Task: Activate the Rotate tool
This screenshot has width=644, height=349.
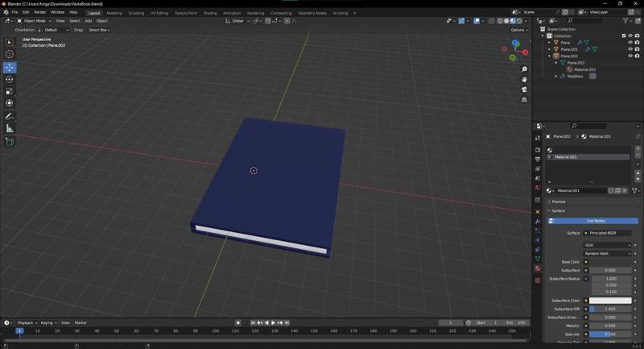Action: click(10, 80)
